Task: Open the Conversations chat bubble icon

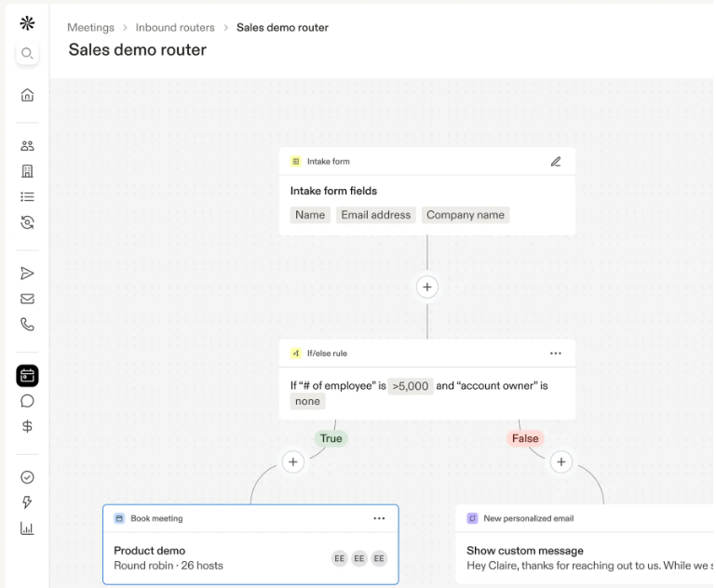Action: (x=27, y=401)
